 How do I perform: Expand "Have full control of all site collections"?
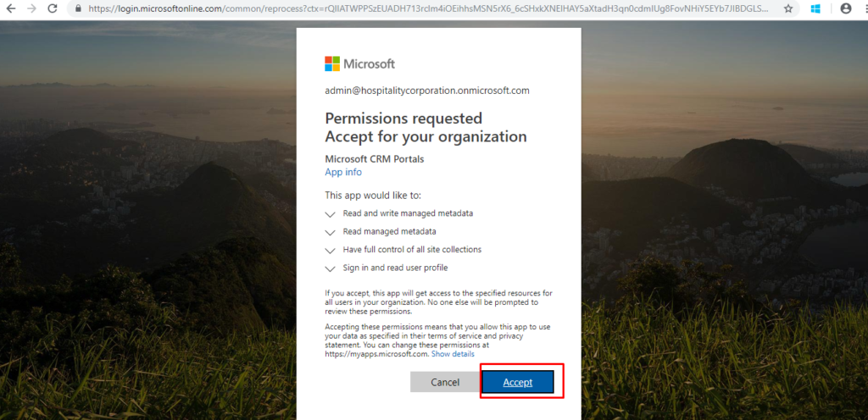[331, 251]
